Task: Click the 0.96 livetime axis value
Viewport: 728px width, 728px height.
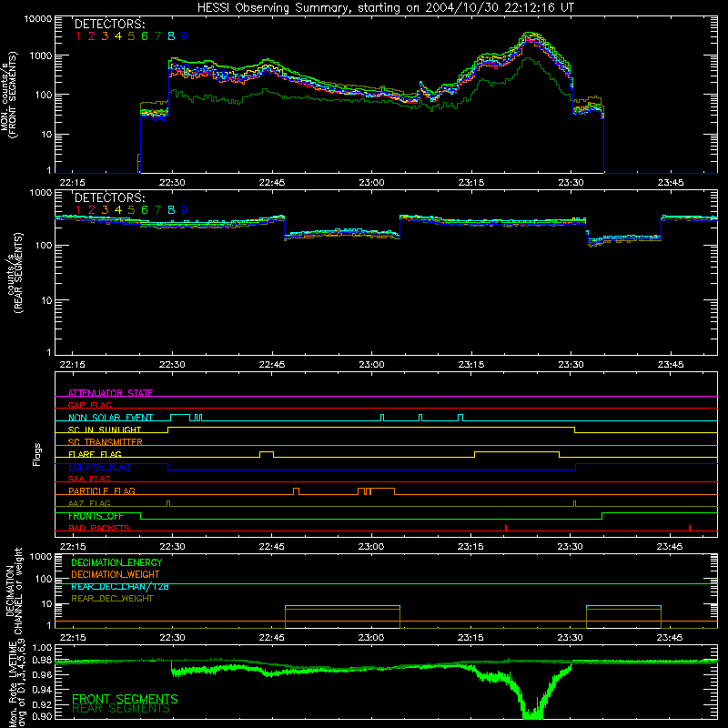Action: click(x=42, y=673)
